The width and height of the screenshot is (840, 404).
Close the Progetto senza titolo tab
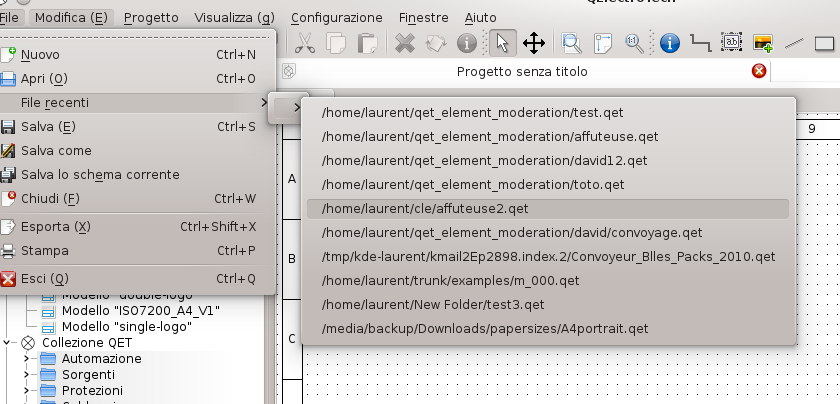point(759,71)
